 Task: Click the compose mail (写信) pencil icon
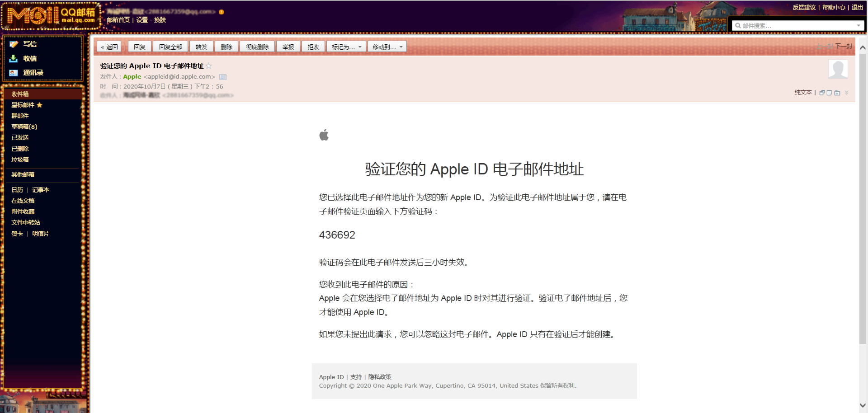pyautogui.click(x=14, y=44)
